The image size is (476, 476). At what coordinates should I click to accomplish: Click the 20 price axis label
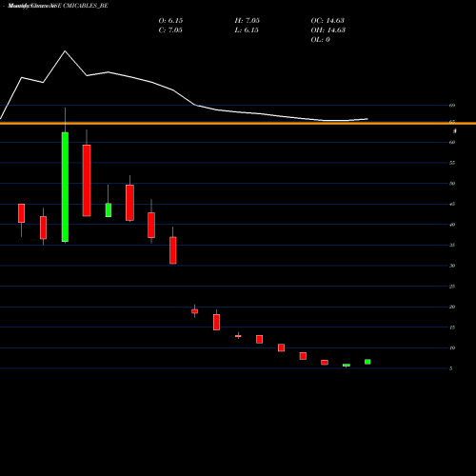(x=452, y=307)
